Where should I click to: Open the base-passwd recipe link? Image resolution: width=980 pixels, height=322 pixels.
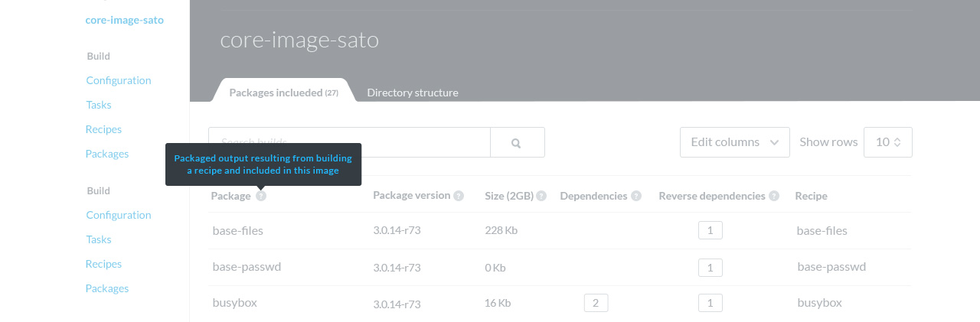[x=831, y=267]
